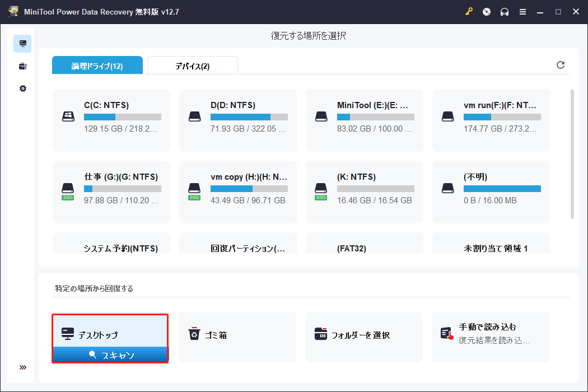This screenshot has height=392, width=588.
Task: Contact support using the headphones icon
Action: [505, 11]
